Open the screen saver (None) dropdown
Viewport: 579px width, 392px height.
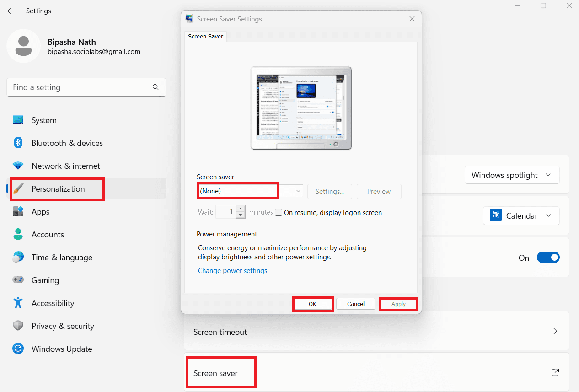[x=250, y=191]
